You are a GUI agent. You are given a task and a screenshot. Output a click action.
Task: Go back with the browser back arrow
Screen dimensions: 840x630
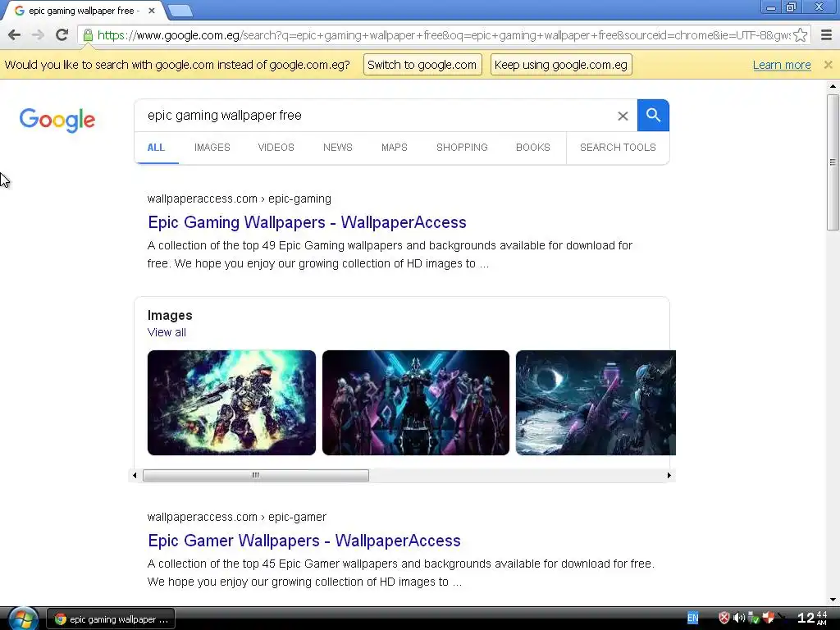pos(15,35)
